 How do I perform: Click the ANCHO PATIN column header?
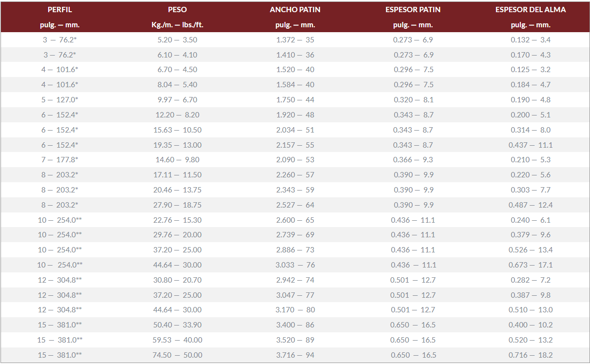pyautogui.click(x=295, y=10)
